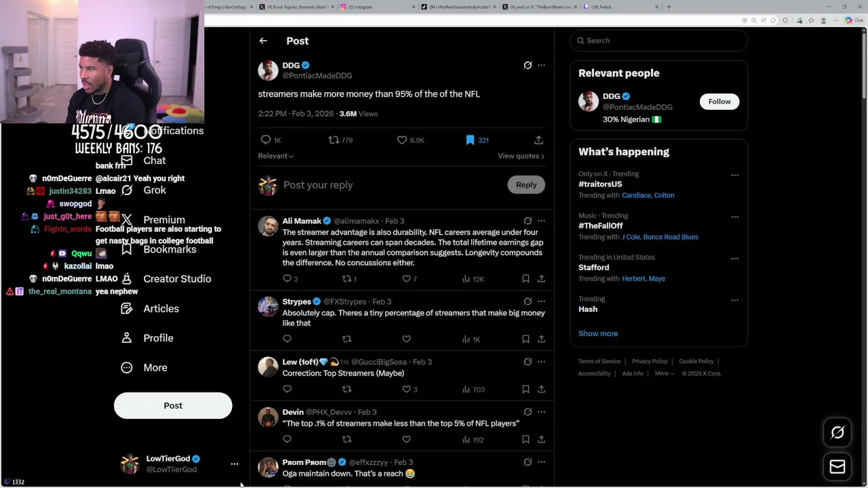Screen dimensions: 868x488
Task: Open Terms of Service link
Action: click(599, 361)
